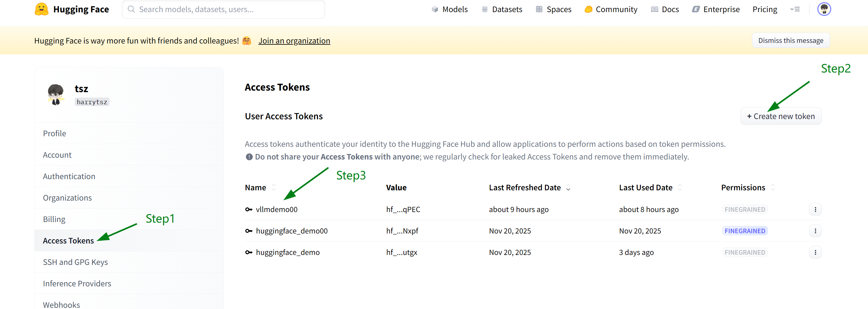The image size is (868, 309).
Task: Sort tokens by Last Used Date
Action: 680,188
